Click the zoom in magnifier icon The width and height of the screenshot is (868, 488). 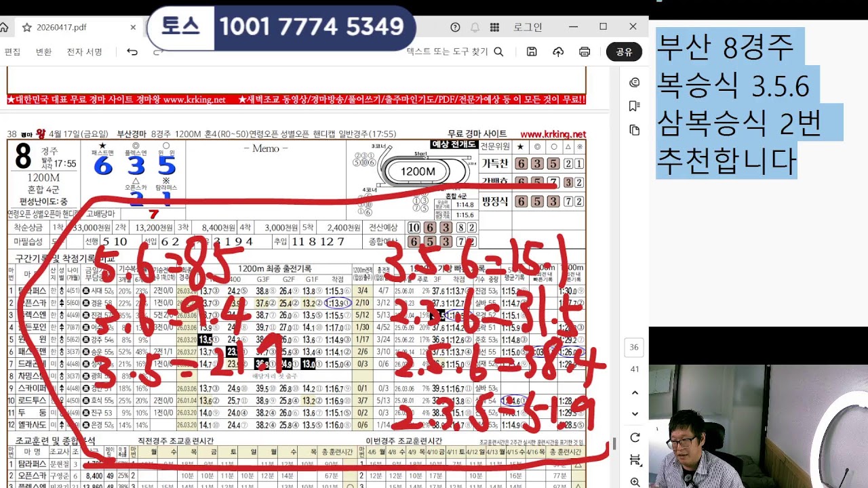pyautogui.click(x=635, y=482)
